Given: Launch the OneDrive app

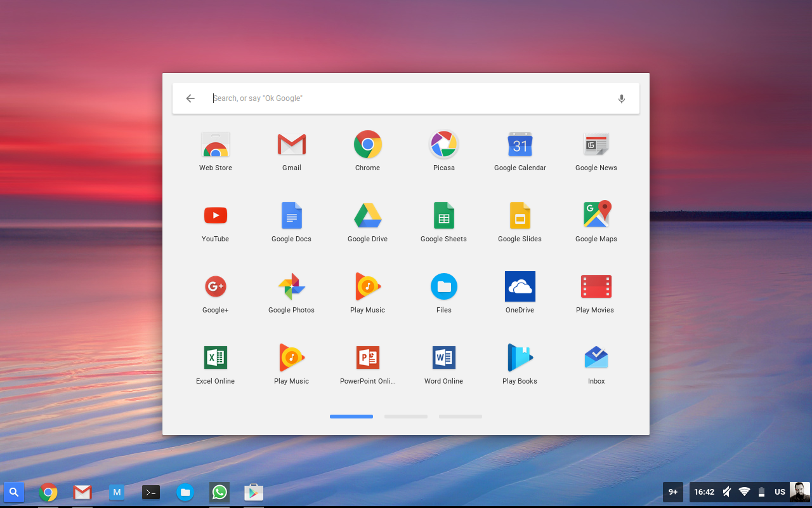Looking at the screenshot, I should pyautogui.click(x=520, y=293).
